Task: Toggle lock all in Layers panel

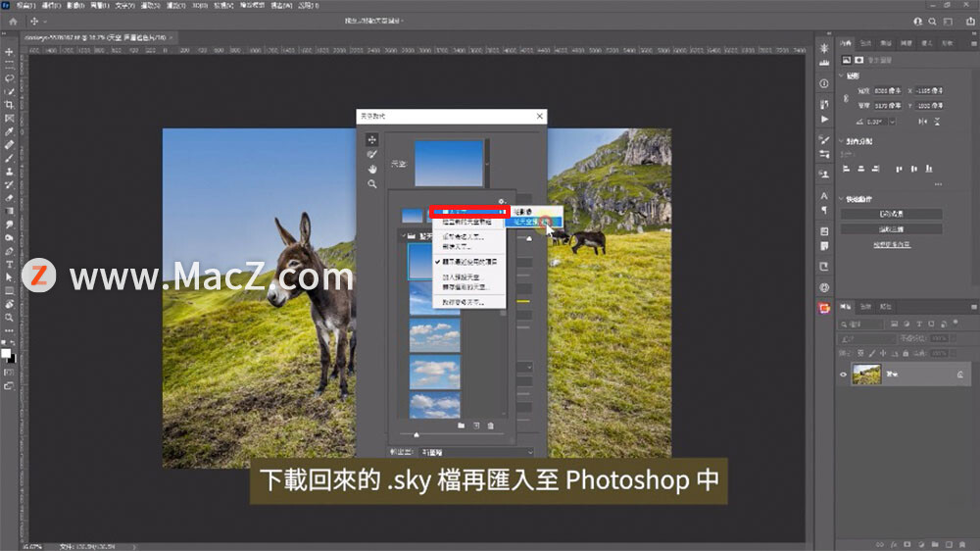Action: coord(906,353)
